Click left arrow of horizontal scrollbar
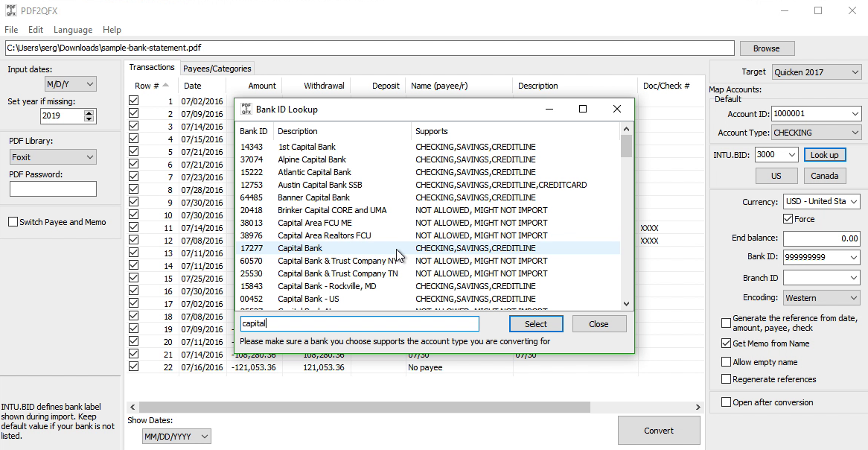Image resolution: width=868 pixels, height=450 pixels. tap(132, 407)
